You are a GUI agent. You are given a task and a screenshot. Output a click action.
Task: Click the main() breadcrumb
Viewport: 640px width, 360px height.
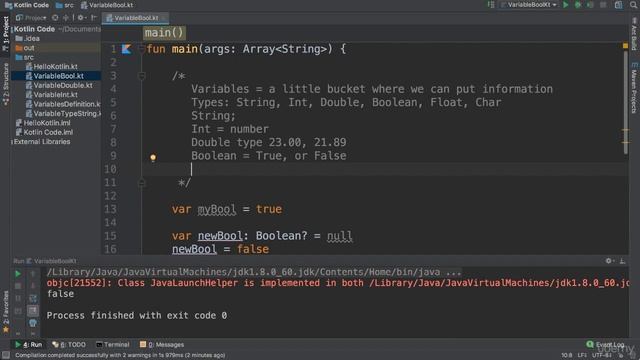tap(164, 33)
